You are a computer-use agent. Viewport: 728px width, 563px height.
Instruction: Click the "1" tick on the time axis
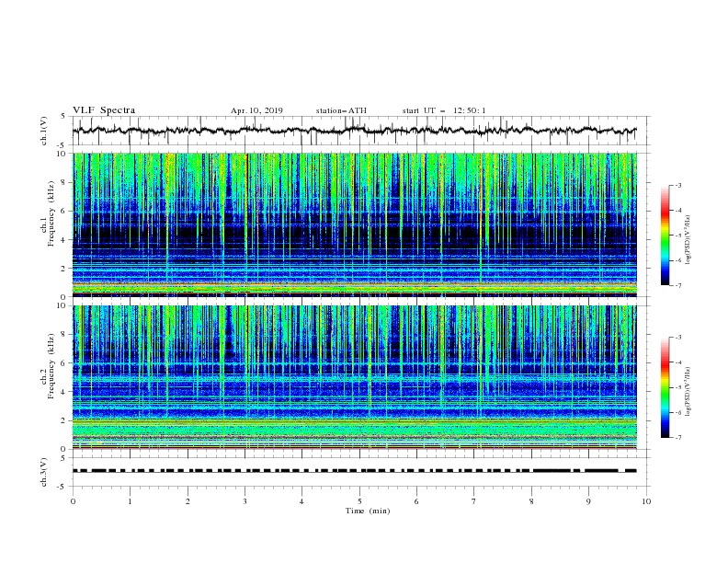click(130, 501)
